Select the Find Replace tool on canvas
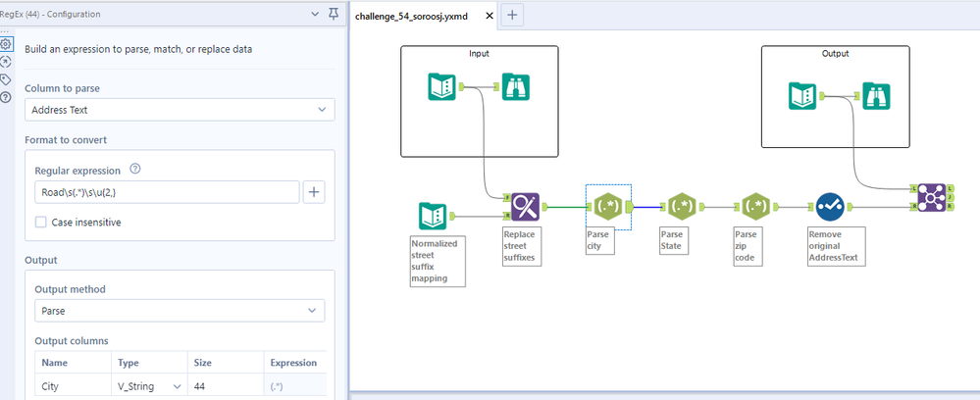 tap(525, 206)
